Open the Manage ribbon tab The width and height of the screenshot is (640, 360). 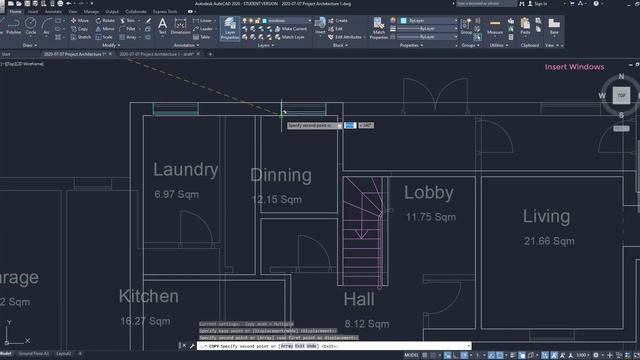[x=91, y=11]
